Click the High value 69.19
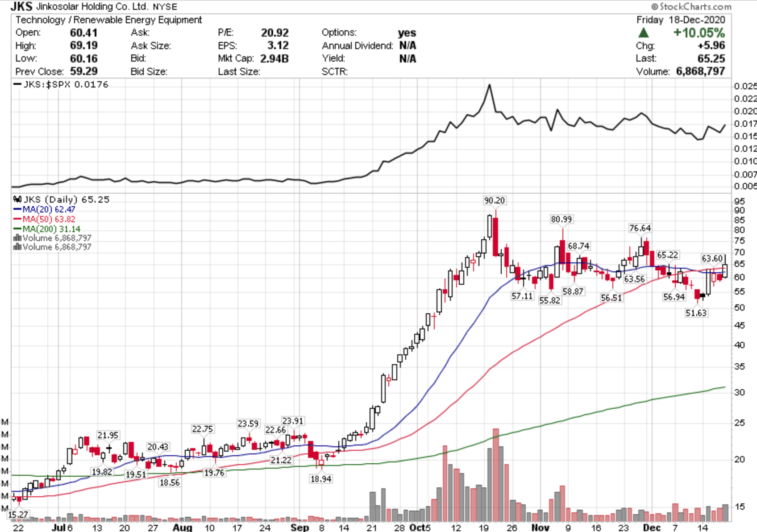 (x=83, y=46)
